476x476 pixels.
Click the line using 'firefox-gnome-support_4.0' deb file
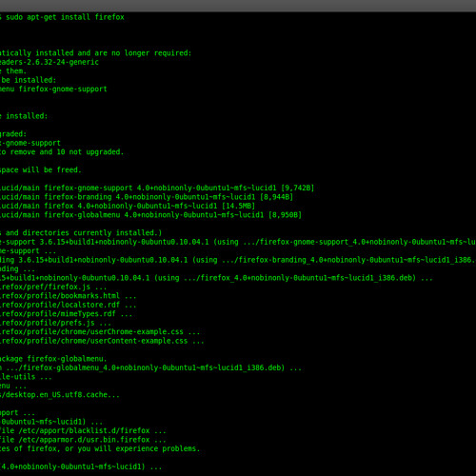tap(238, 242)
